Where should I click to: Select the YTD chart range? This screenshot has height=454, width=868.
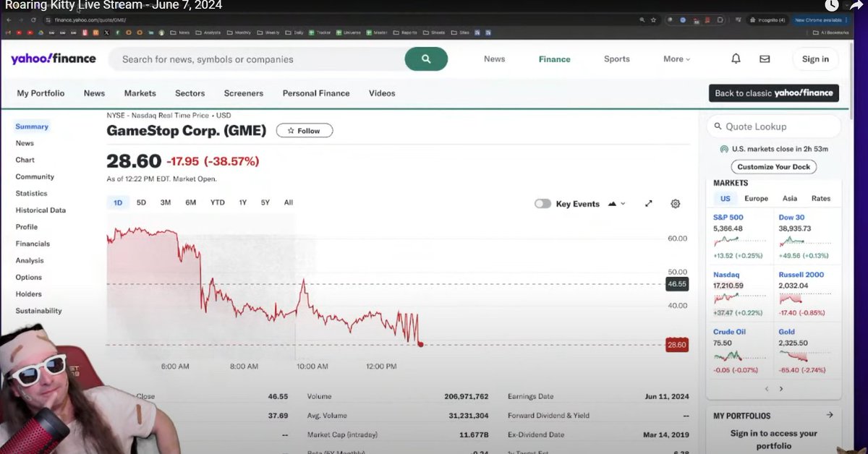[217, 202]
